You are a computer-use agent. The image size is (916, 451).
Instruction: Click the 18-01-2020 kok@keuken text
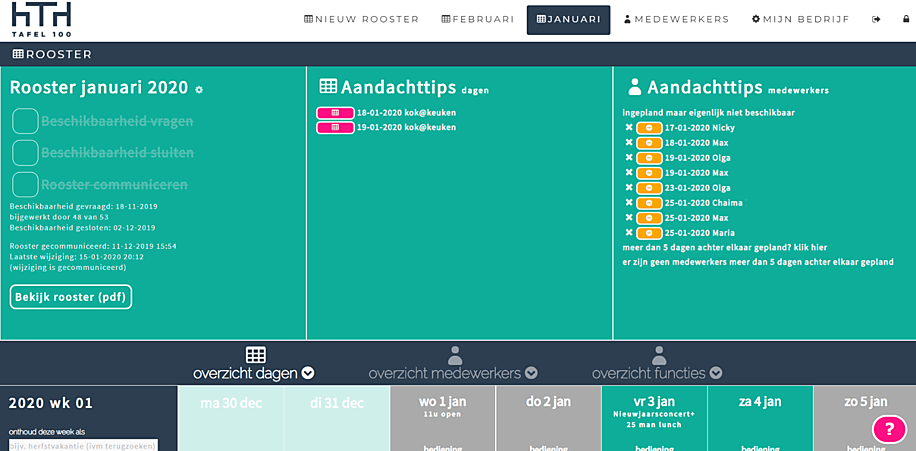(407, 113)
